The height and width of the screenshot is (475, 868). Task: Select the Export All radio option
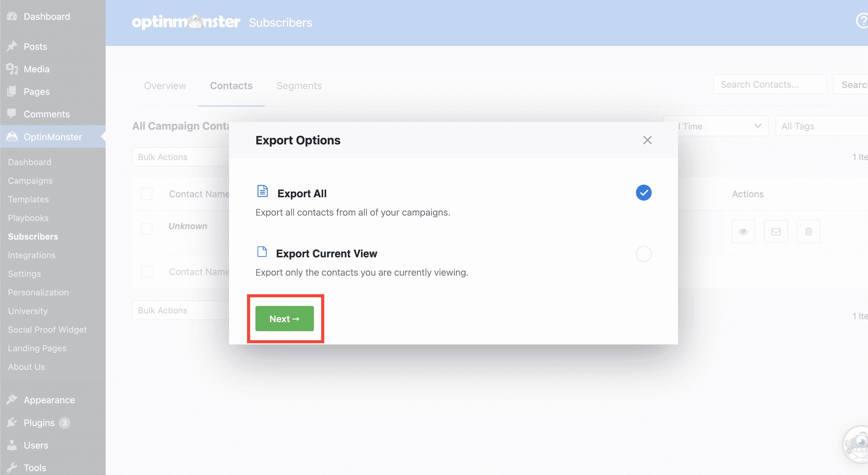click(643, 193)
